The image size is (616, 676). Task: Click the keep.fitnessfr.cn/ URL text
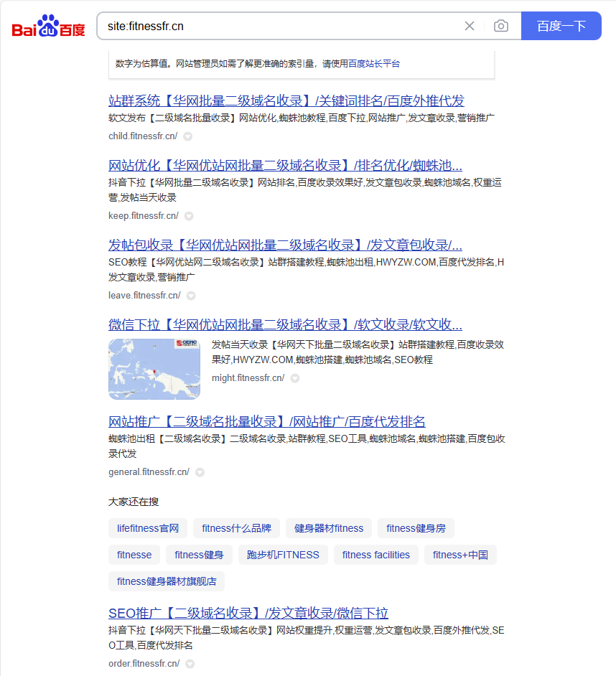tap(144, 215)
